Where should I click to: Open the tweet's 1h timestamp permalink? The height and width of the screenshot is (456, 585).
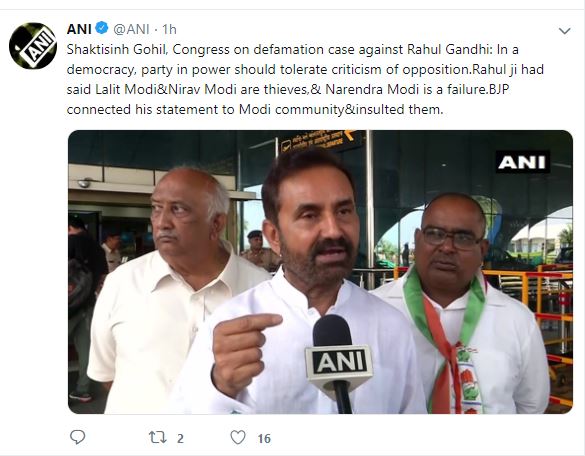(169, 29)
